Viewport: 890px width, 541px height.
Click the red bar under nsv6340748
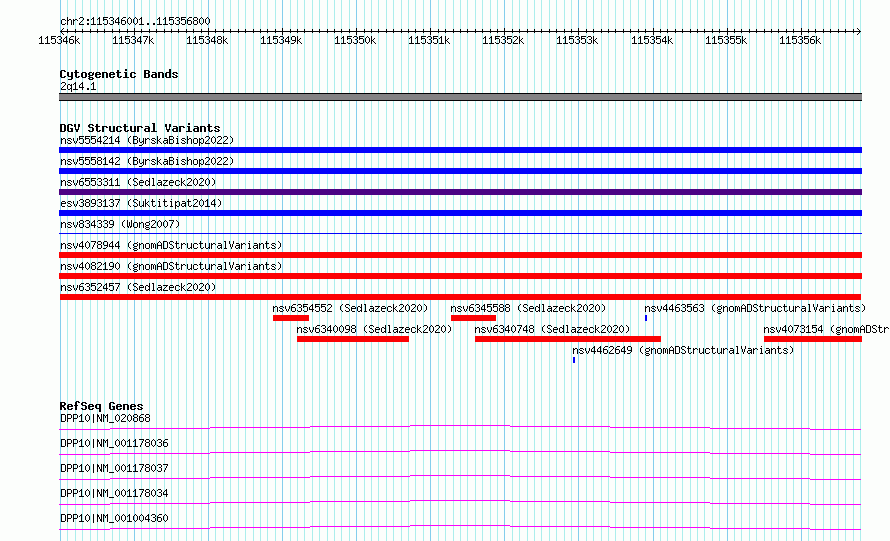tap(568, 339)
